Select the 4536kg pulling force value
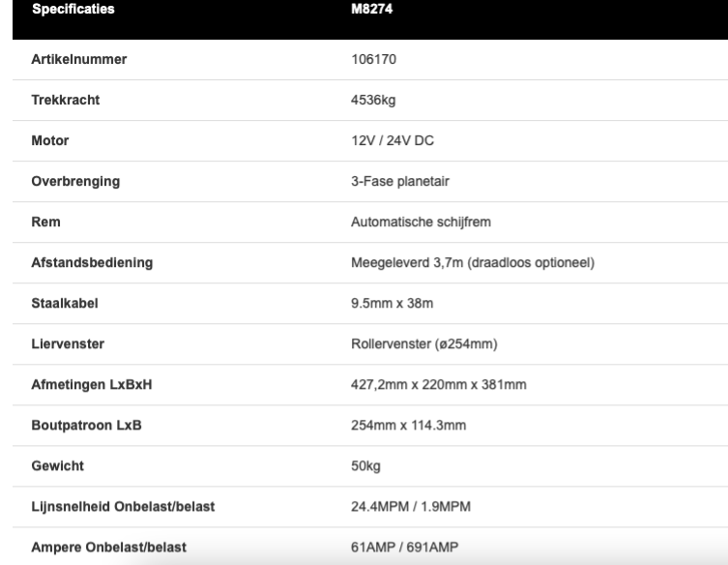This screenshot has width=728, height=565. pyautogui.click(x=372, y=100)
